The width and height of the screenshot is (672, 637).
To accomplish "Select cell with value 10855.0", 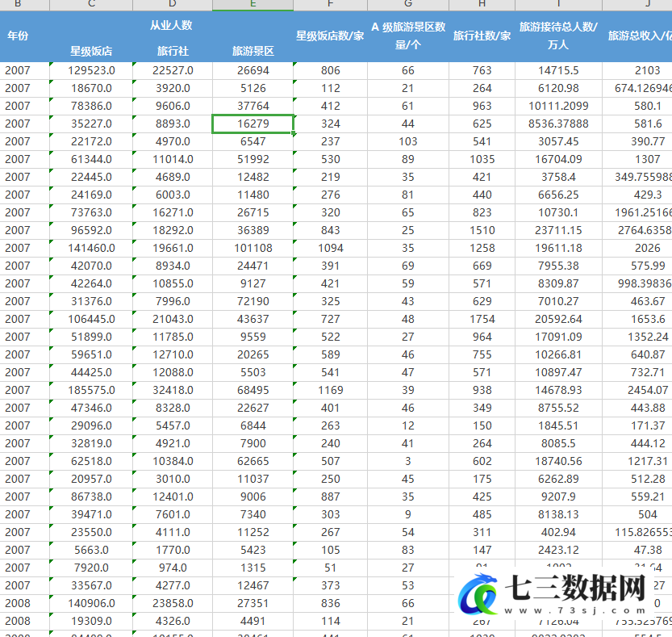I will pyautogui.click(x=173, y=283).
